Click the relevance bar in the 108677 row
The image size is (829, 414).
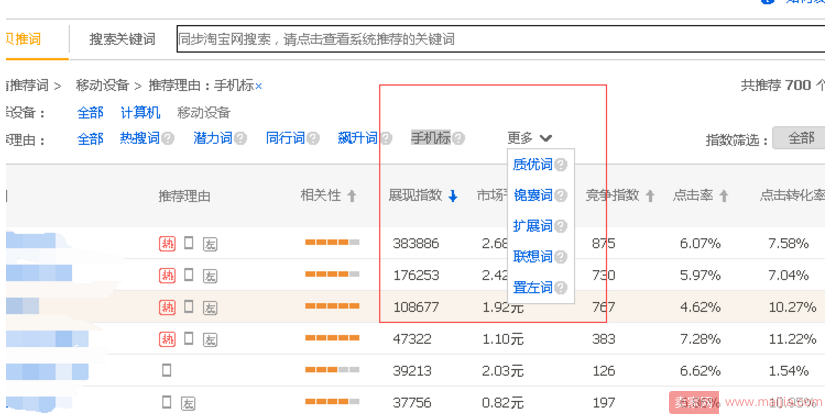[x=332, y=306]
